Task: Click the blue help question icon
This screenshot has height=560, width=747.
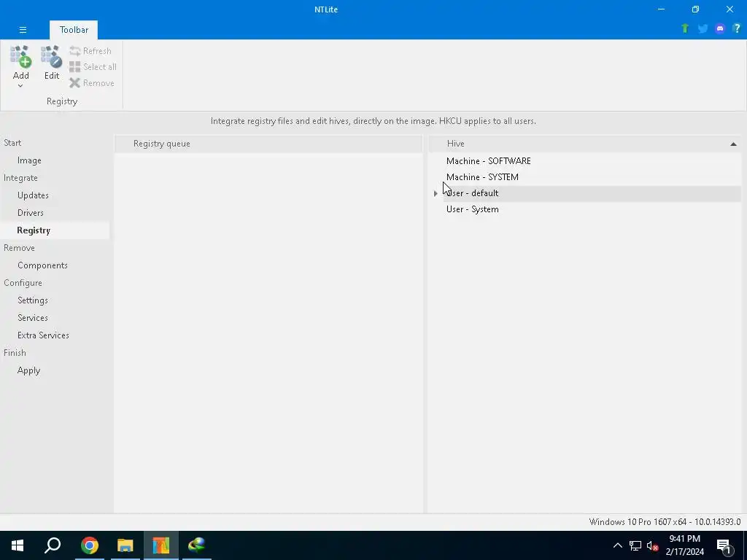Action: (x=737, y=28)
